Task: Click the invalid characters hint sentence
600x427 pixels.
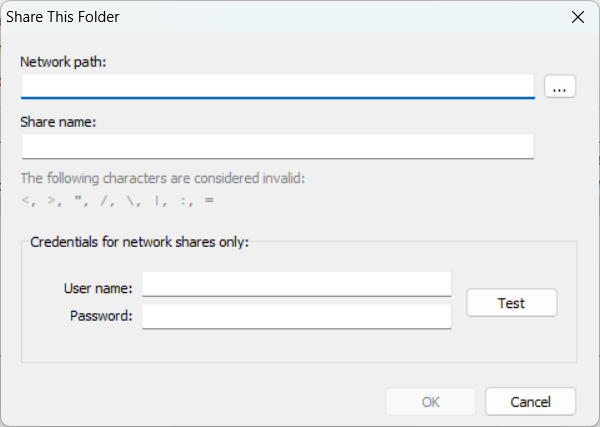Action: point(162,179)
